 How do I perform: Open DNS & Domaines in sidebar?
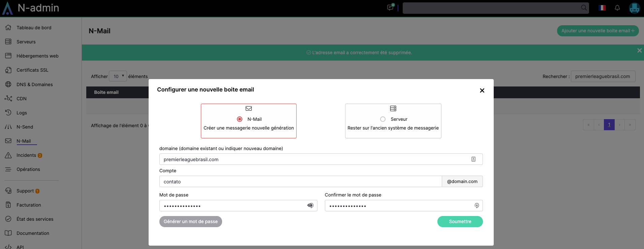point(34,84)
